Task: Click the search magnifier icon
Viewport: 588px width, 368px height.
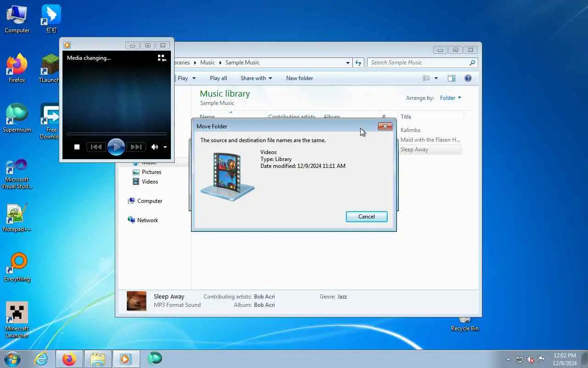Action: click(472, 63)
